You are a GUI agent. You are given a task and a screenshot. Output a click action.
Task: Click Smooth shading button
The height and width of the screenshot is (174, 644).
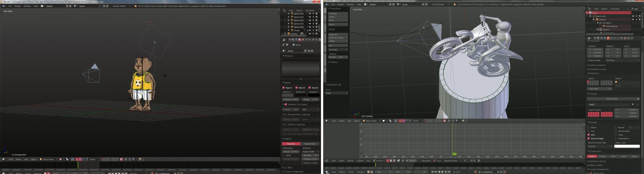click(333, 57)
